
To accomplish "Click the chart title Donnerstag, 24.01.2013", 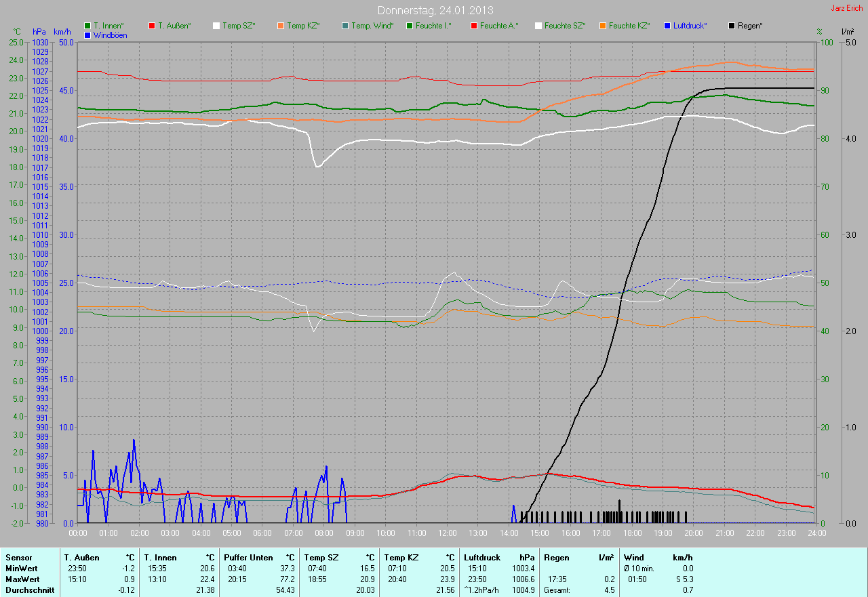I will tap(435, 10).
